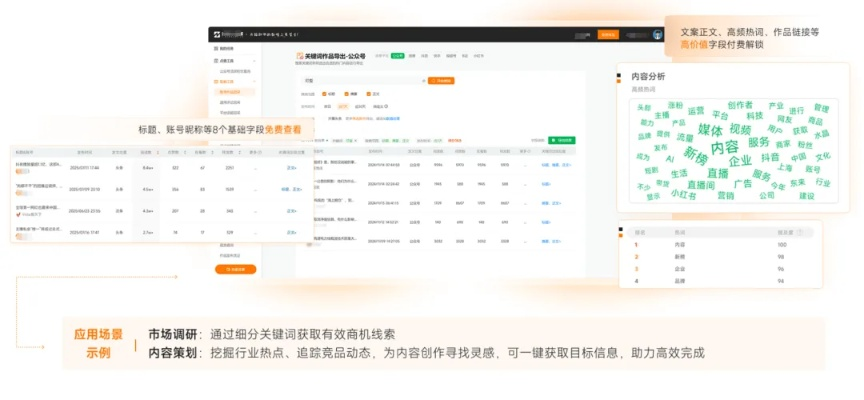864x400 pixels.
Task: Click the icon beside first sidebar item
Action: click(x=217, y=48)
